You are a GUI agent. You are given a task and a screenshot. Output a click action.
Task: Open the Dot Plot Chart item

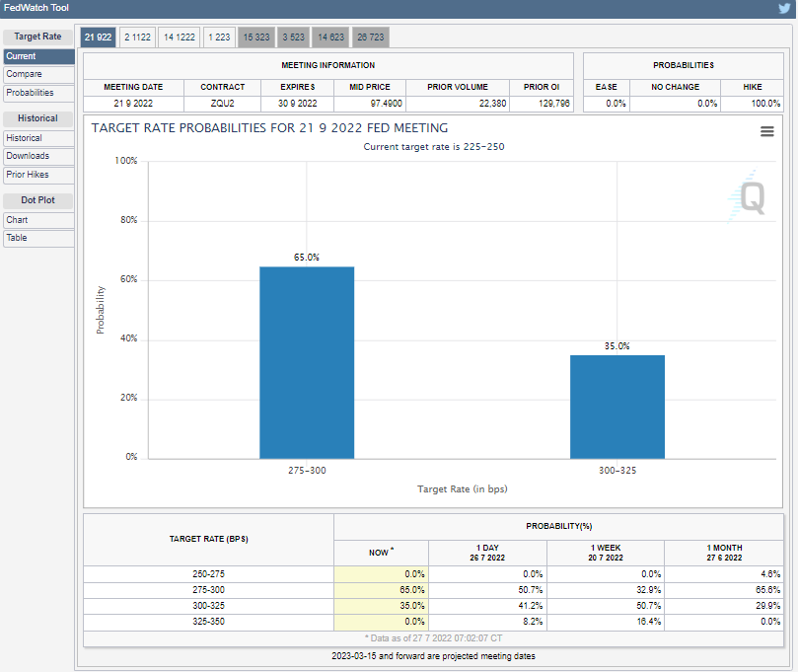[38, 220]
